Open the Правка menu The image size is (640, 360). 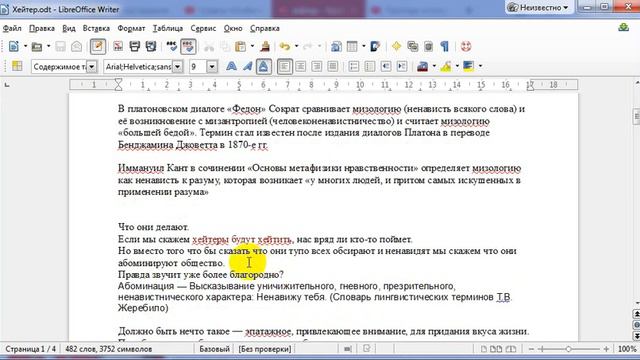(42, 28)
